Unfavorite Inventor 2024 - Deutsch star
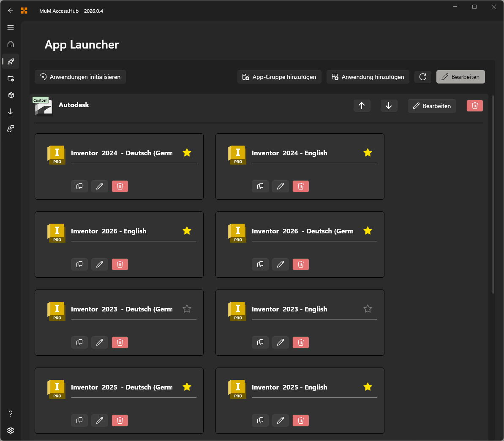The height and width of the screenshot is (441, 504). tap(187, 153)
